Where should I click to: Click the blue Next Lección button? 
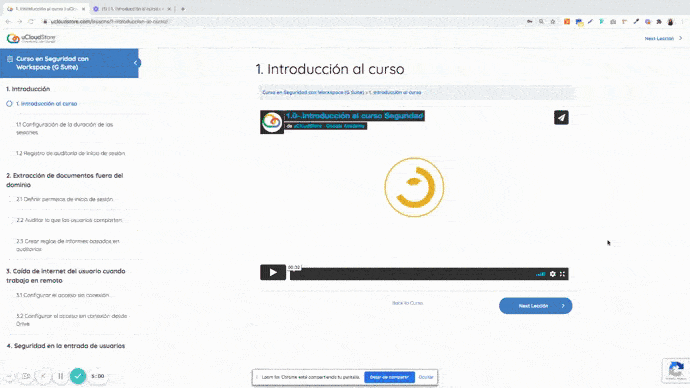coord(536,306)
